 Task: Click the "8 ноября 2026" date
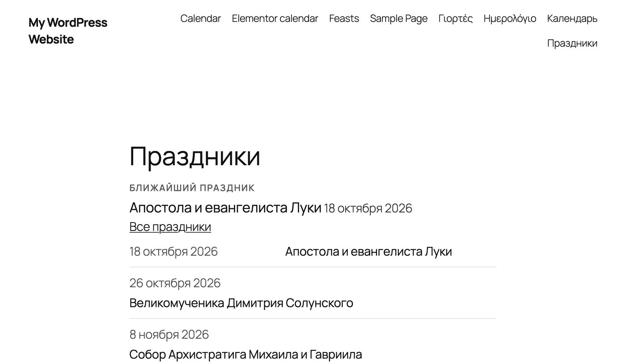[x=169, y=334]
